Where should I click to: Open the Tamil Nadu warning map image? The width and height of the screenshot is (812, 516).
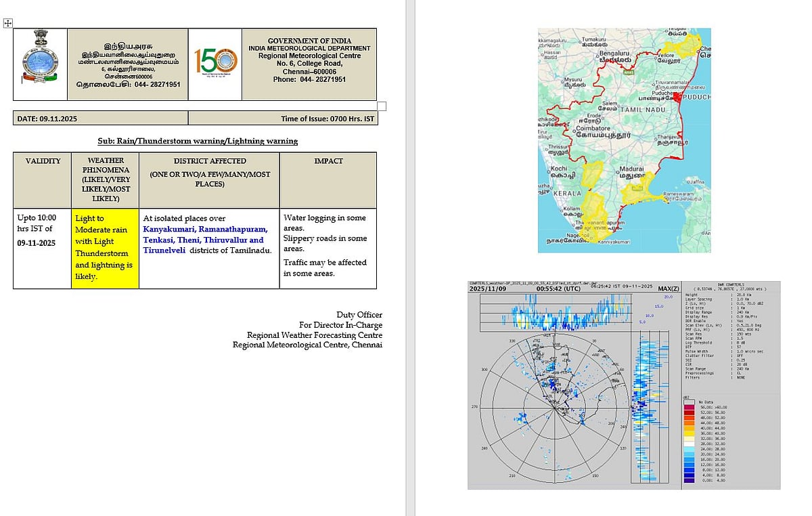624,139
